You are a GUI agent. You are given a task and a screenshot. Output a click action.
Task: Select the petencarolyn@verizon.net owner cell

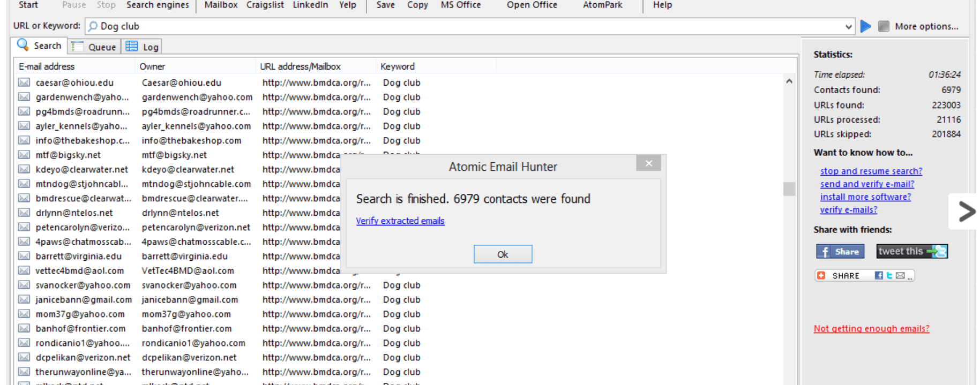pos(196,227)
